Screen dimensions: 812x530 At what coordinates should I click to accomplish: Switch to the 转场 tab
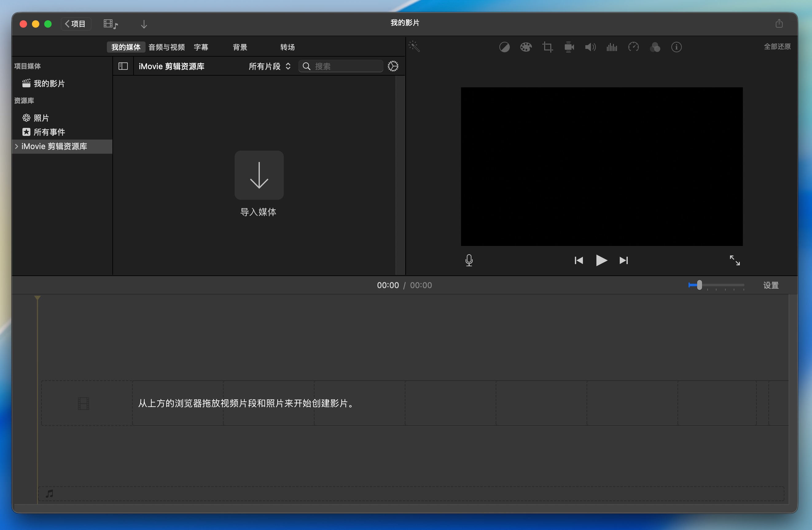click(x=287, y=47)
